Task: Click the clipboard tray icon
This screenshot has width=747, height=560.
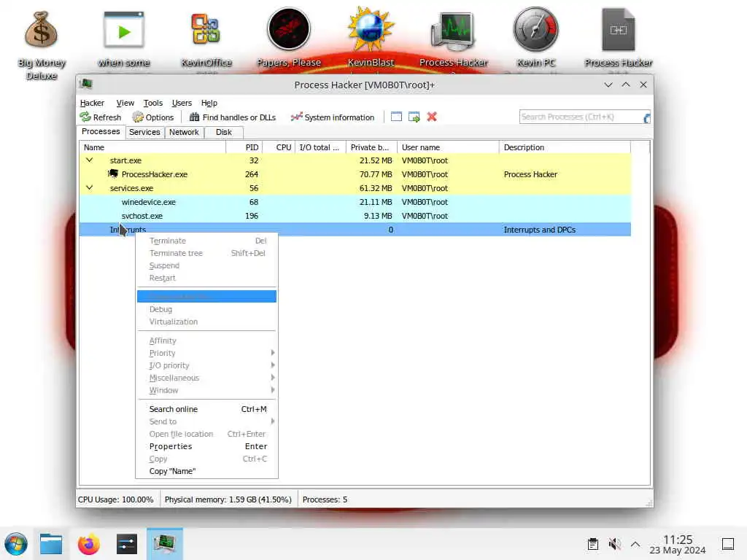Action: (x=592, y=544)
